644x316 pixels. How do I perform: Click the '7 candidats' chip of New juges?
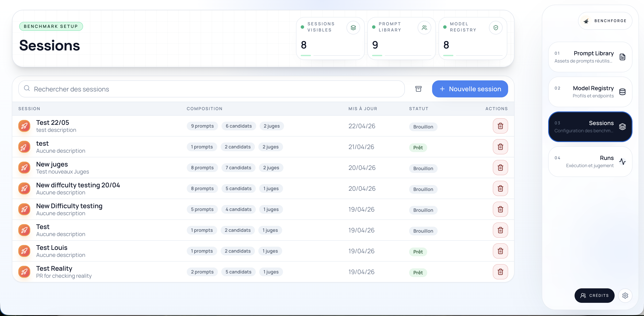click(x=238, y=168)
